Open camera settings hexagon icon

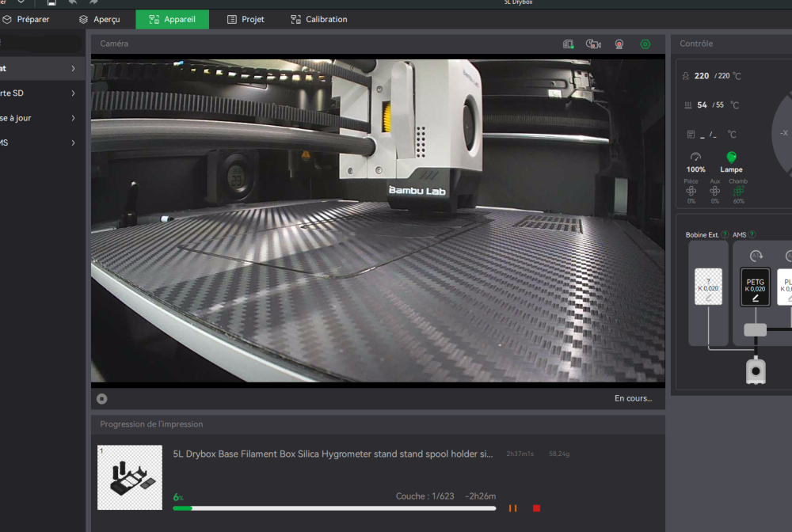[645, 44]
